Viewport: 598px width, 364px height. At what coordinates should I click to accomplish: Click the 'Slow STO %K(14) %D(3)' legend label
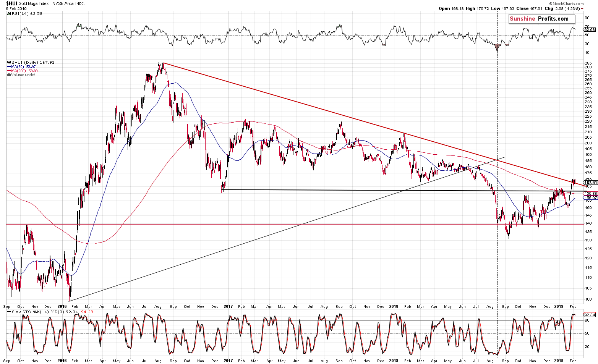pos(37,312)
